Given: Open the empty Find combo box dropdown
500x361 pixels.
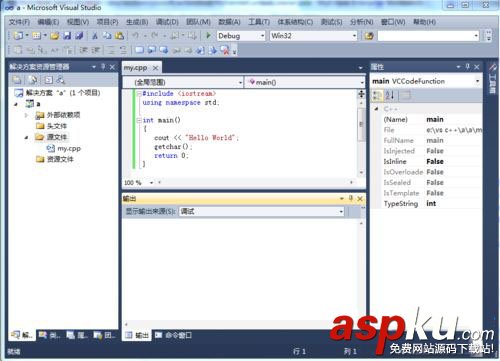Looking at the screenshot, I should click(x=476, y=36).
